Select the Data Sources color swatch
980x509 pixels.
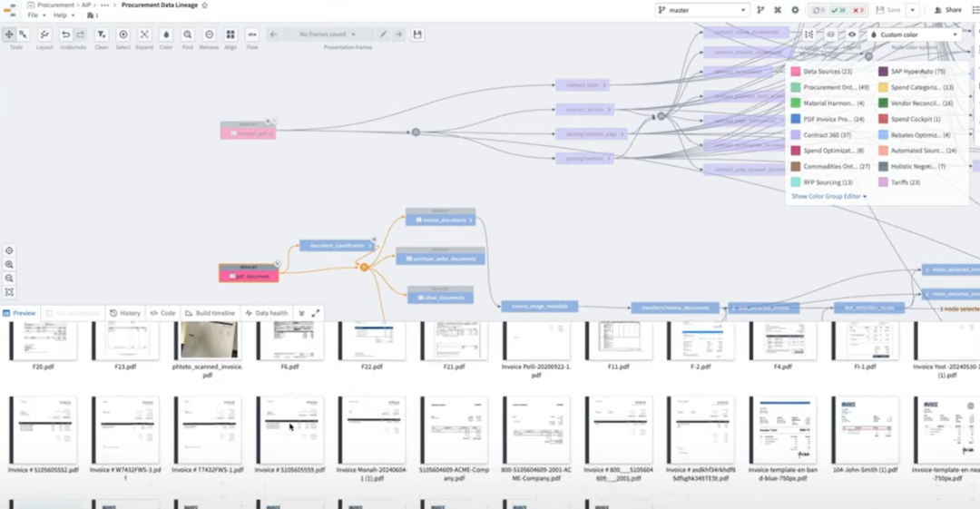tap(796, 72)
